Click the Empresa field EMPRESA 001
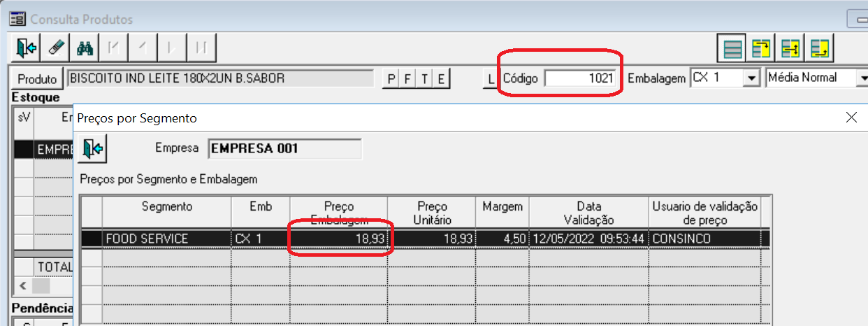The width and height of the screenshot is (868, 326). click(x=284, y=148)
